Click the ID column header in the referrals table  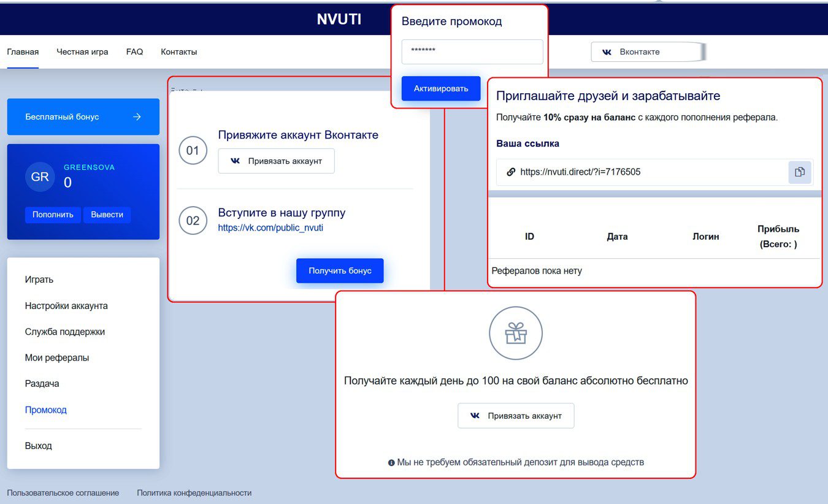coord(530,237)
